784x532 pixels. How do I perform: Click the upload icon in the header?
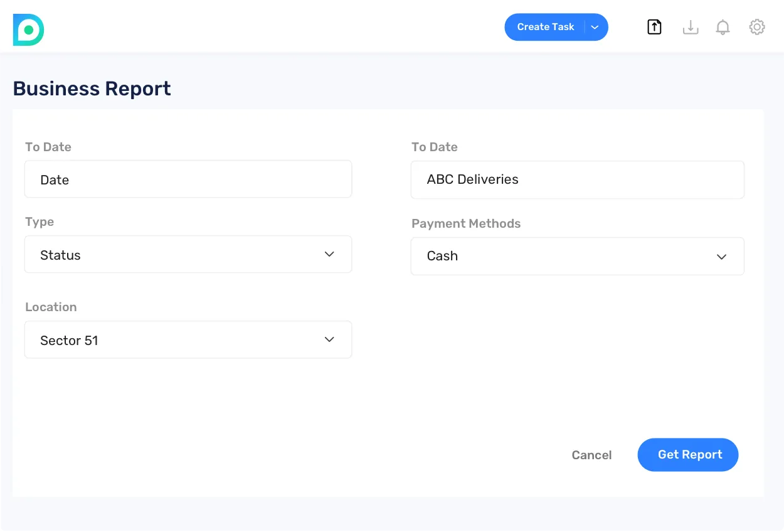coord(654,27)
